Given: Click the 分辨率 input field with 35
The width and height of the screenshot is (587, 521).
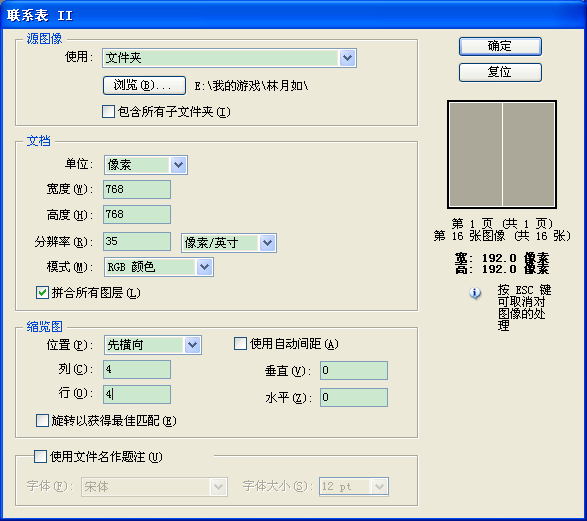Looking at the screenshot, I should click(137, 241).
